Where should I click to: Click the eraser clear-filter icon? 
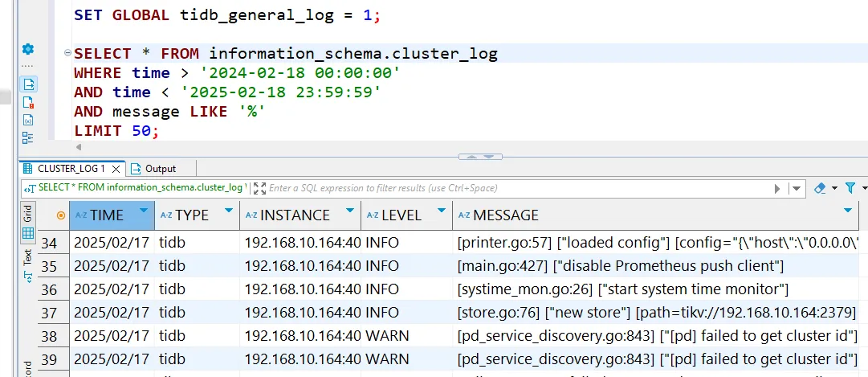click(820, 188)
